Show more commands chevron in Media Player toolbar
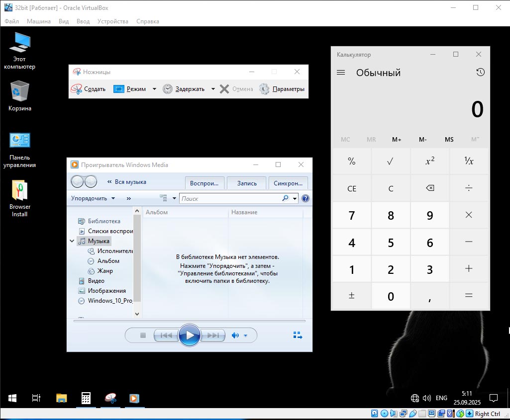 click(129, 198)
